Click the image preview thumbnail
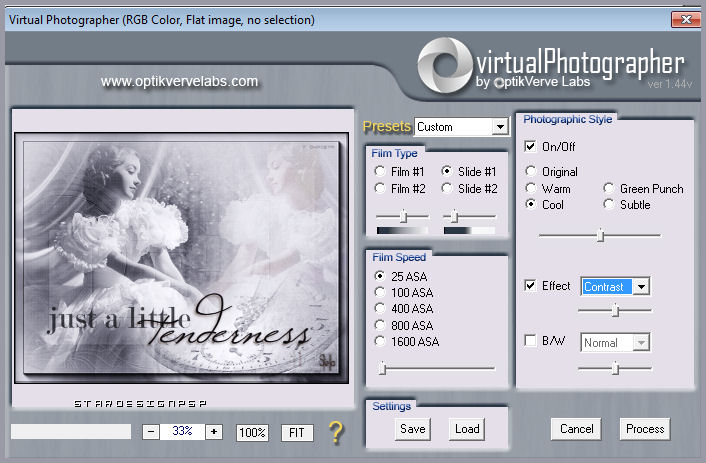The image size is (706, 463). tap(182, 256)
